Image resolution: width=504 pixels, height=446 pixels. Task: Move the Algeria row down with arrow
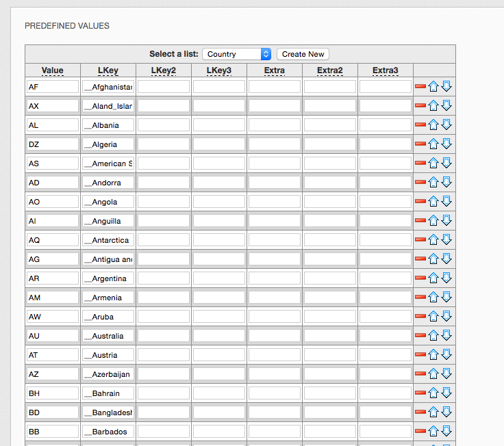446,144
